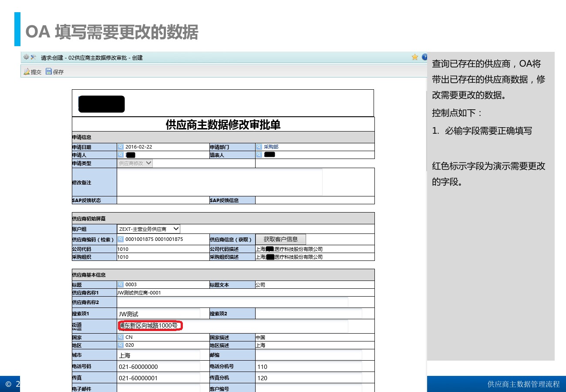This screenshot has height=392, width=566.
Task: Click the 国家 CN search magnifier icon
Action: point(121,337)
